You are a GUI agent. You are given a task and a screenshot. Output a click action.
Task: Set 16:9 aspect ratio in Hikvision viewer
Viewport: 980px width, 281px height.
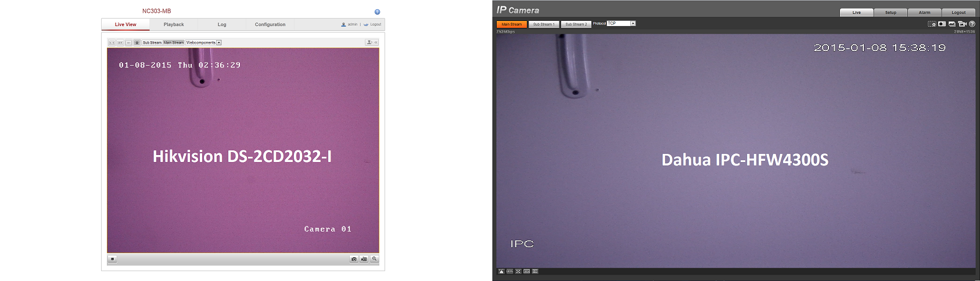(120, 42)
